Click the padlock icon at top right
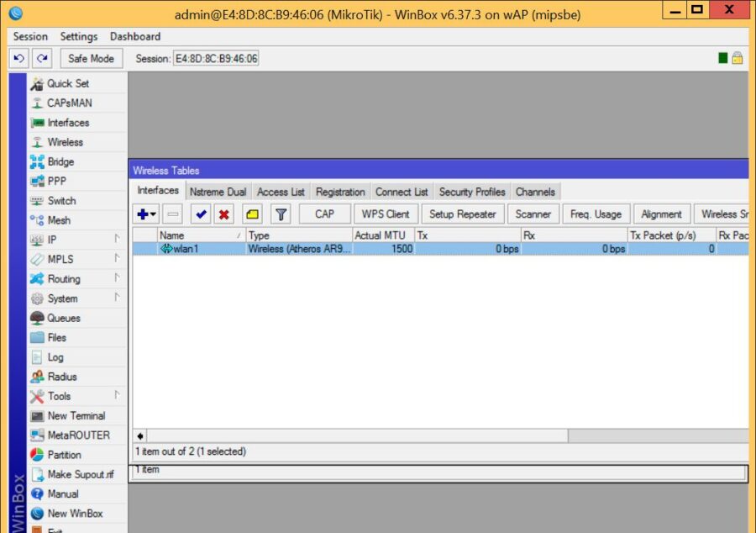The width and height of the screenshot is (756, 533). tap(738, 58)
